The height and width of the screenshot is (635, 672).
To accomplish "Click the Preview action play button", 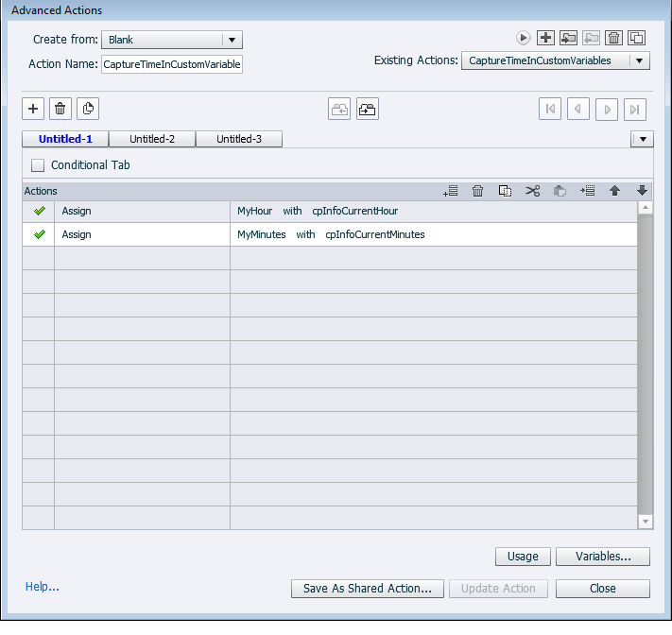I will pyautogui.click(x=523, y=38).
